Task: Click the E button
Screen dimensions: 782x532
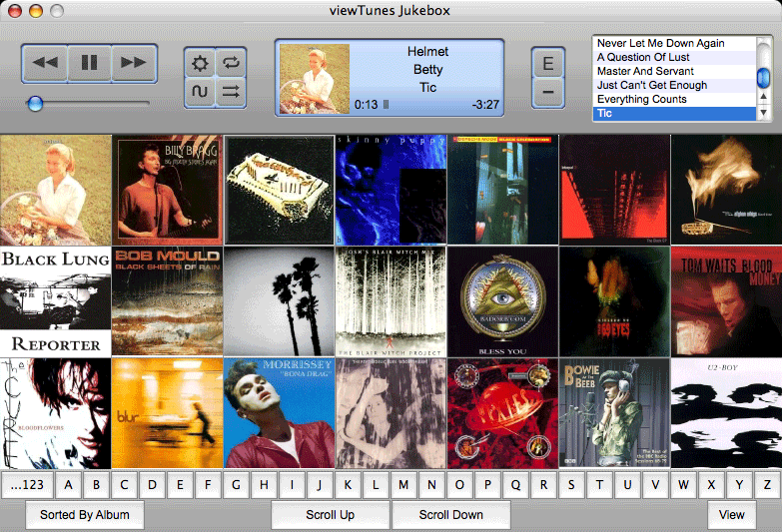Action: pos(548,63)
